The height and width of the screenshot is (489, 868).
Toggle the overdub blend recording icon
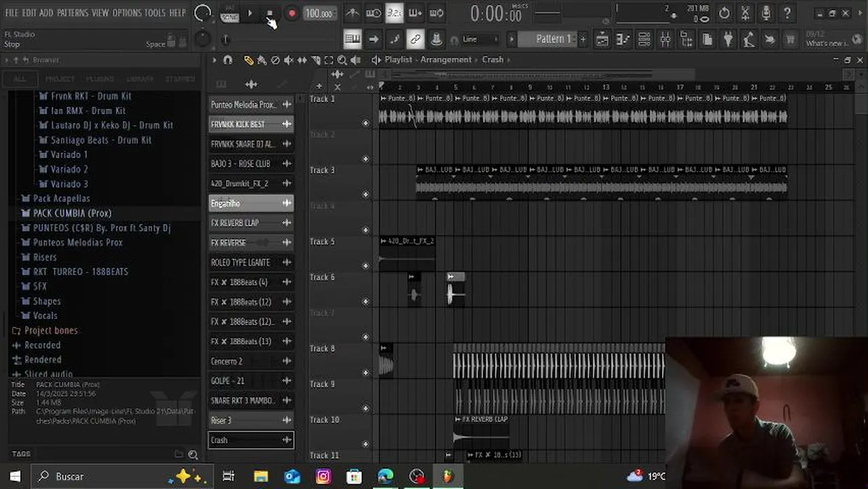[x=416, y=13]
